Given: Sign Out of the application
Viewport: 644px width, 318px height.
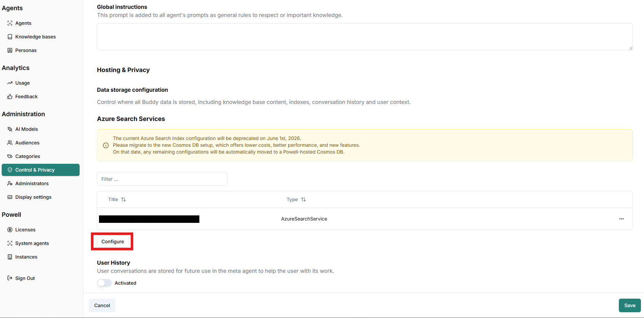Looking at the screenshot, I should [40, 278].
